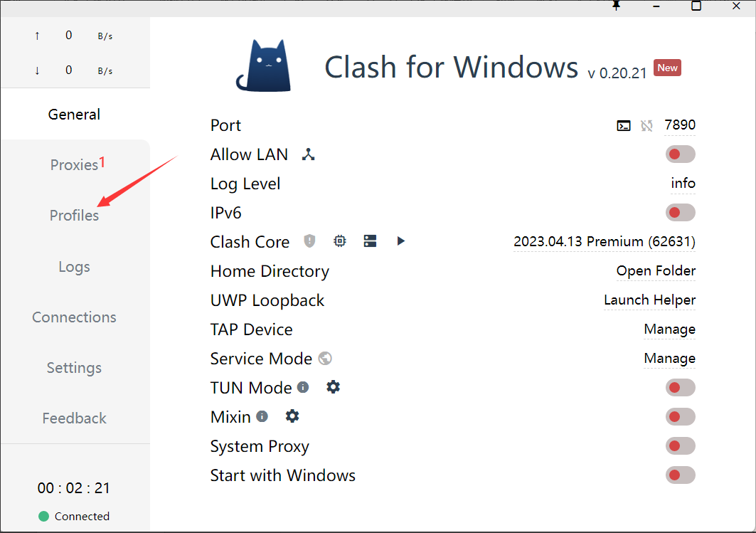Open the Proxies tab
756x533 pixels.
74,165
